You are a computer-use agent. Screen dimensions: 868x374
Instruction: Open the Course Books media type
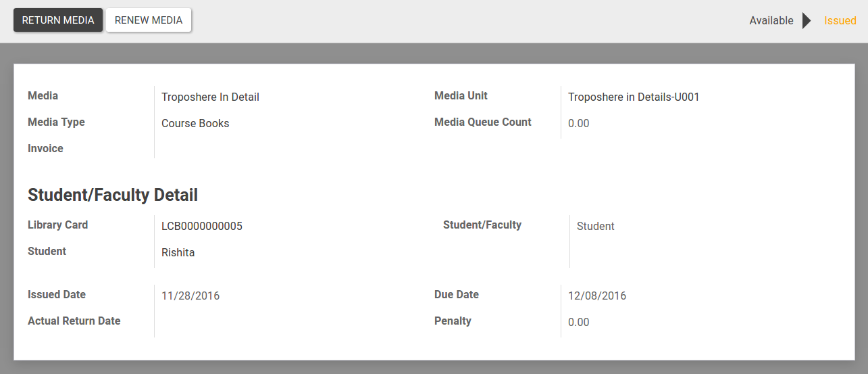pos(195,124)
